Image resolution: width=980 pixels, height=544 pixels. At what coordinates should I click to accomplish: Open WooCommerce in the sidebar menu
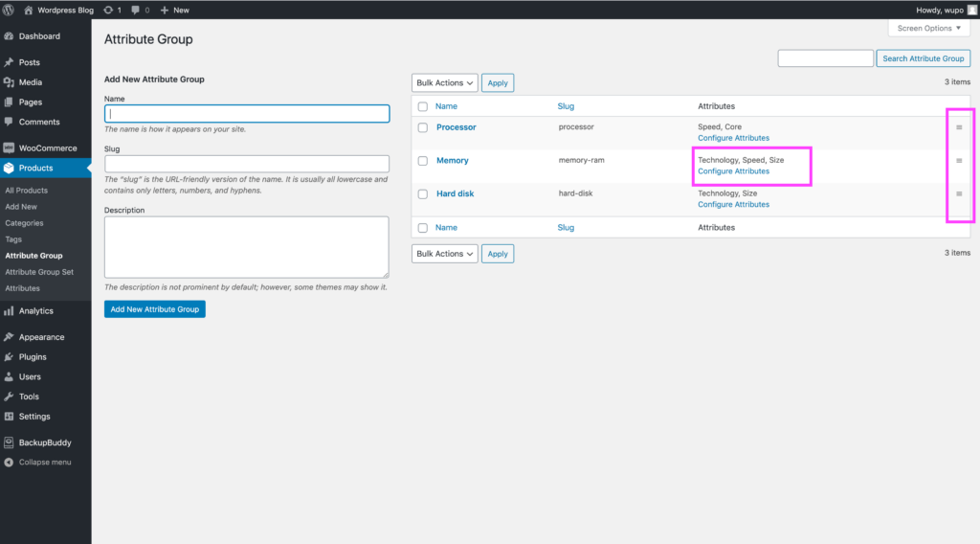pos(47,148)
